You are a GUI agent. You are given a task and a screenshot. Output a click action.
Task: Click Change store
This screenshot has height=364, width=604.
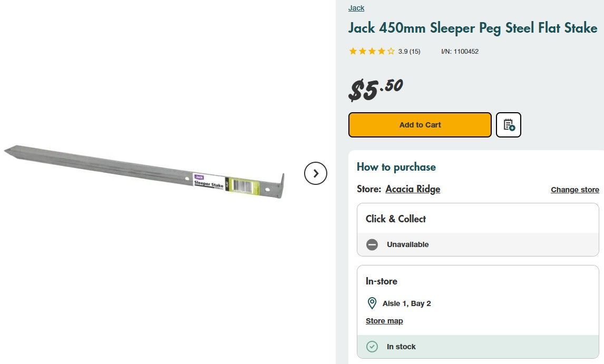pyautogui.click(x=575, y=190)
